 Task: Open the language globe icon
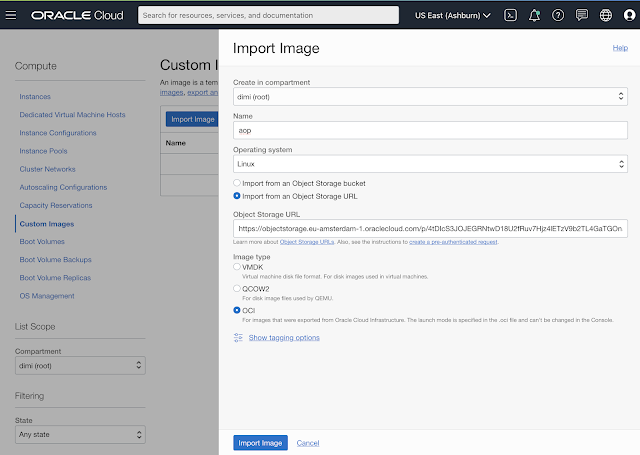[x=606, y=16]
